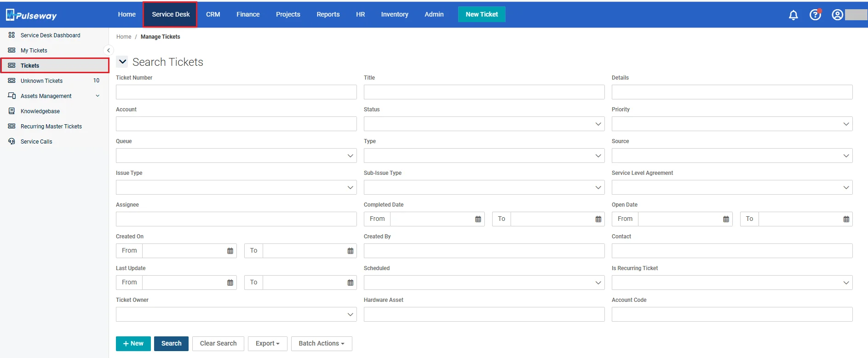The image size is (868, 358).
Task: Open the CRM menu
Action: (x=213, y=14)
